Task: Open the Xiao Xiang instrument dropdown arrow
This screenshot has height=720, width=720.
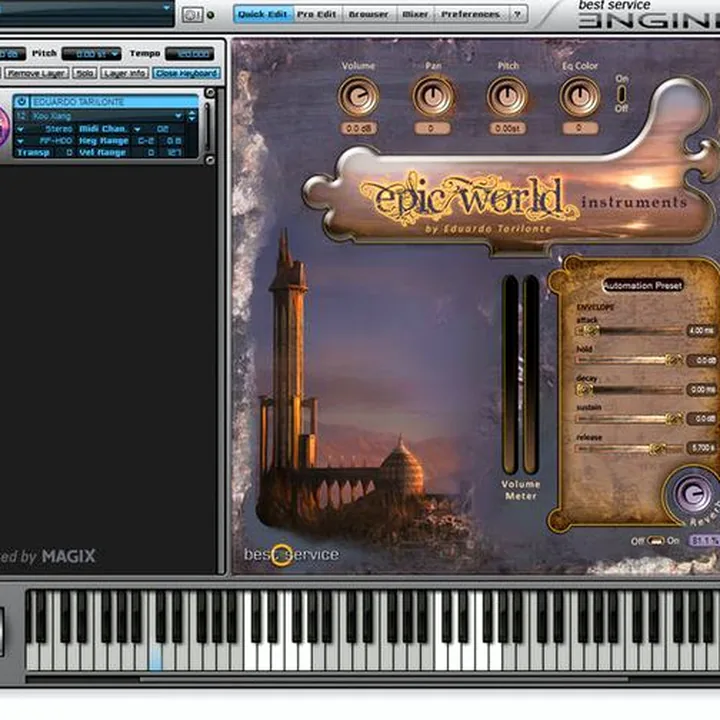Action: (178, 116)
